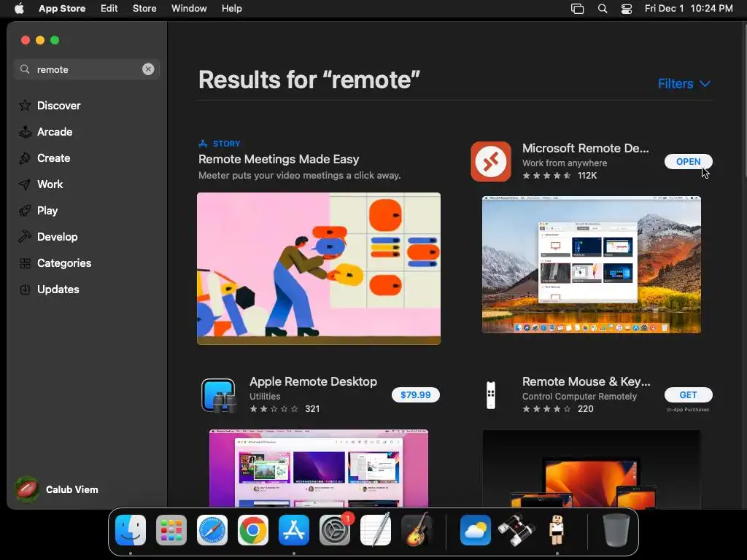This screenshot has height=560, width=747.
Task: Open the Remote Mouse & Keyboard app icon
Action: [491, 395]
